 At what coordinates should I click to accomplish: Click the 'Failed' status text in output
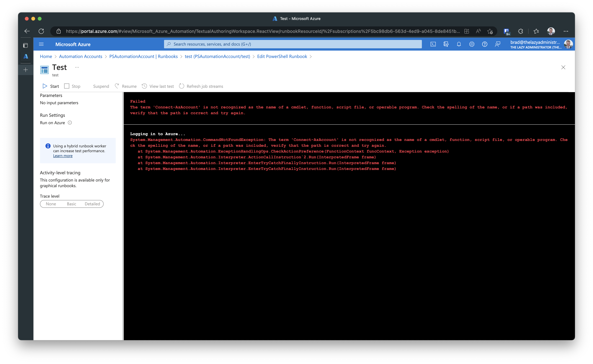tap(138, 101)
